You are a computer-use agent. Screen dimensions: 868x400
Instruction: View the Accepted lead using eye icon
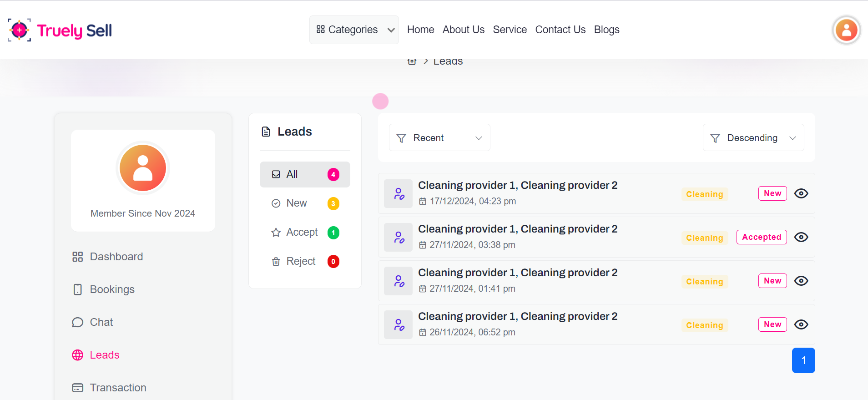click(801, 237)
